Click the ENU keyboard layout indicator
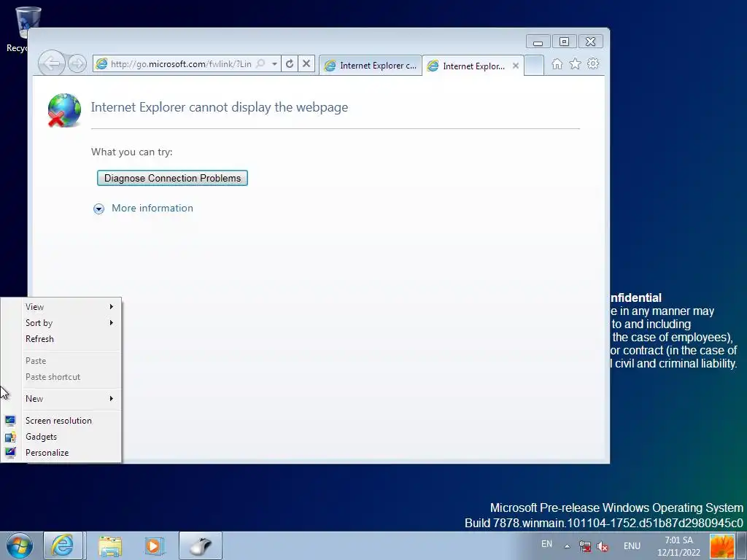The width and height of the screenshot is (747, 560). (x=632, y=546)
